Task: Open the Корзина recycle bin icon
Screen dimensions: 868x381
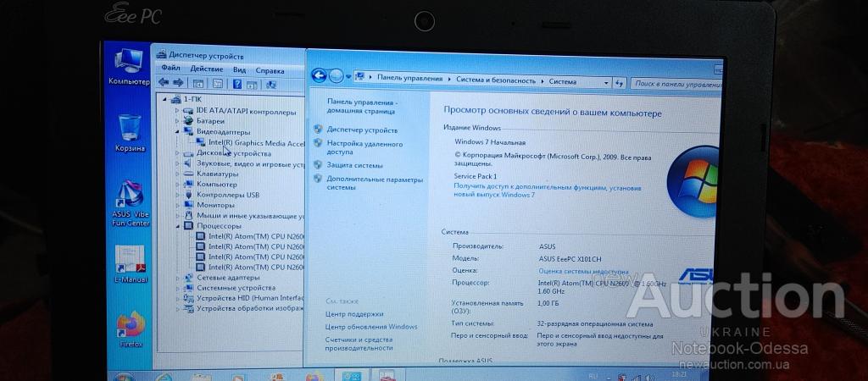Action: (131, 133)
